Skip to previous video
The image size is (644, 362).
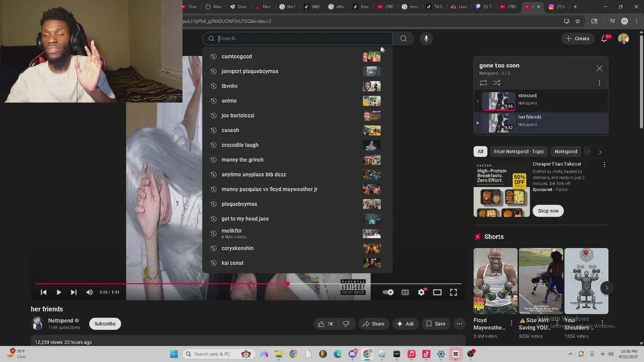tap(43, 292)
